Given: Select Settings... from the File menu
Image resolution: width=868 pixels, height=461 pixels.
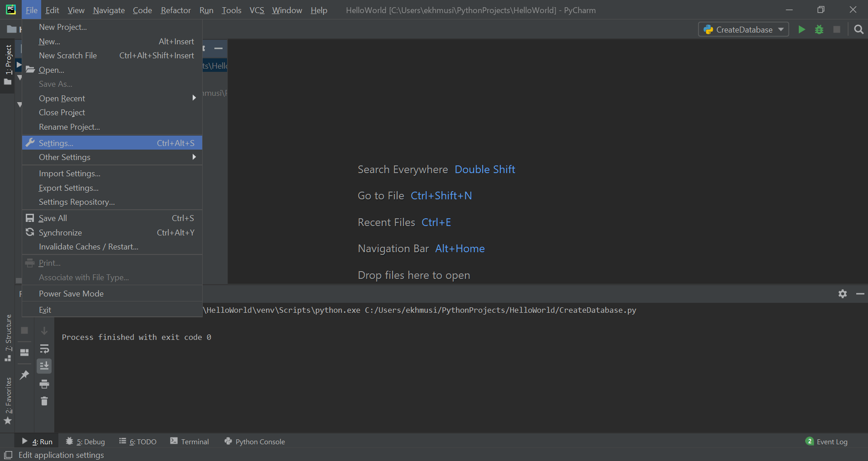Looking at the screenshot, I should point(56,143).
